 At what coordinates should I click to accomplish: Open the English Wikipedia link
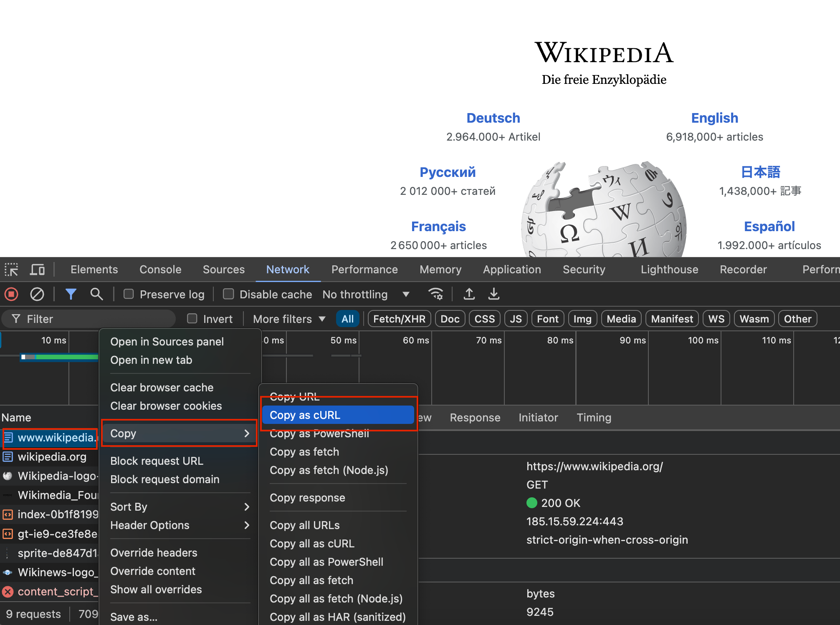point(715,118)
